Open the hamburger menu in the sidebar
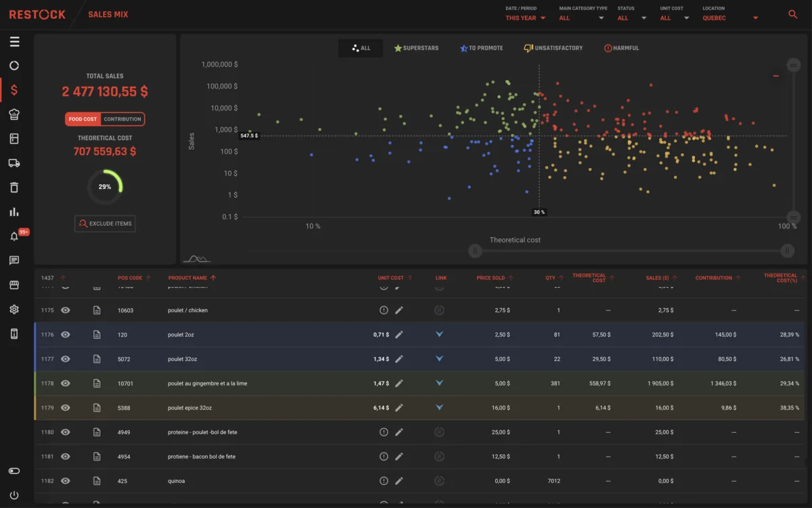812x508 pixels. tap(14, 42)
